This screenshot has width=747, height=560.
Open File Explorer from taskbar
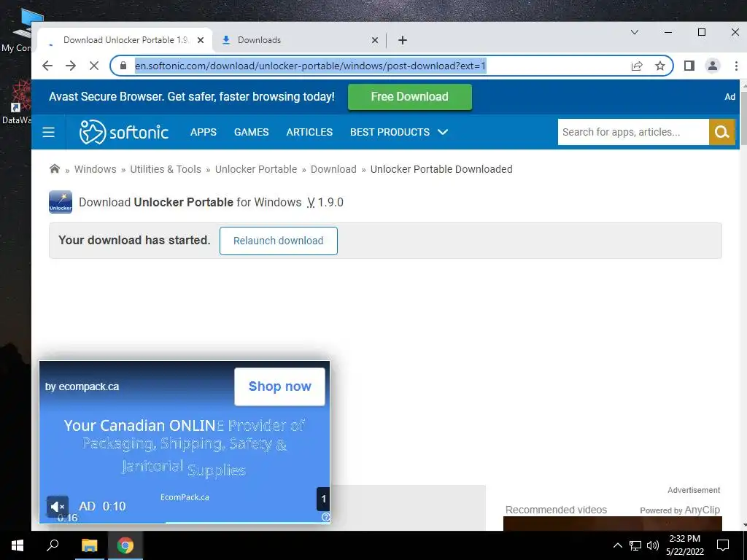(x=89, y=545)
